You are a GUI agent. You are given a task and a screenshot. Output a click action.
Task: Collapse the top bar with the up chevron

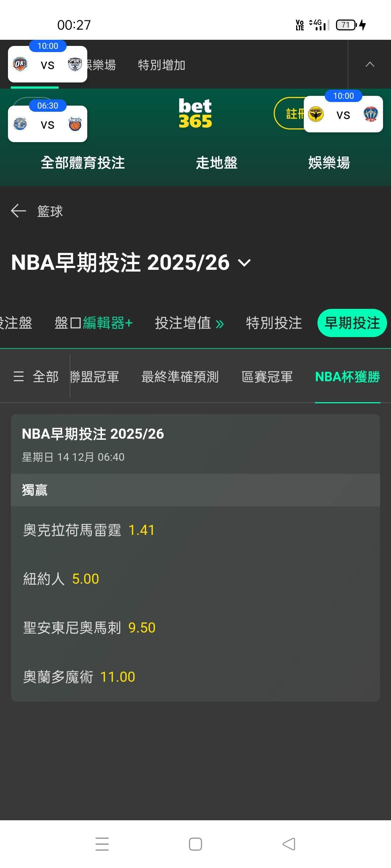(x=370, y=64)
